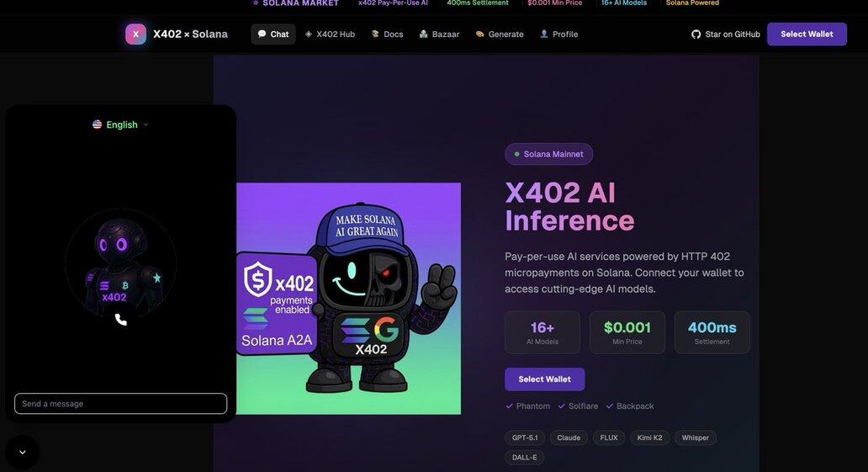868x472 pixels.
Task: Click the Phantom wallet checkmark
Action: coord(510,406)
